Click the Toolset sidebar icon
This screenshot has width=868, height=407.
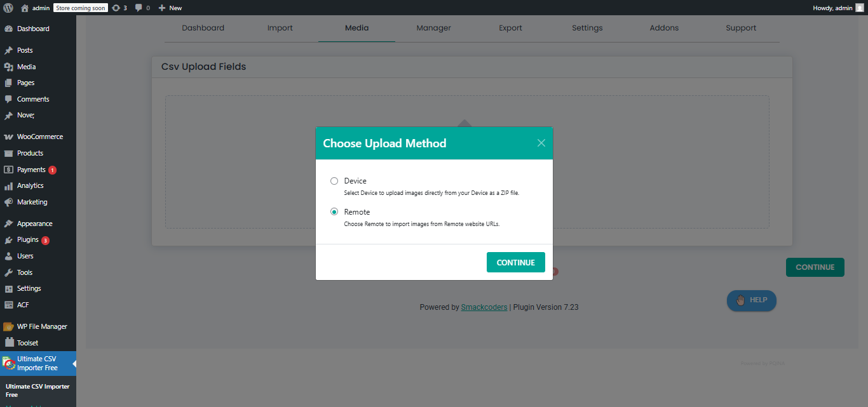coord(8,343)
